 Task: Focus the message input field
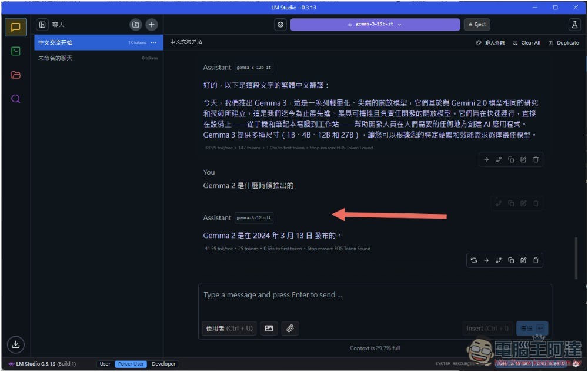point(375,296)
